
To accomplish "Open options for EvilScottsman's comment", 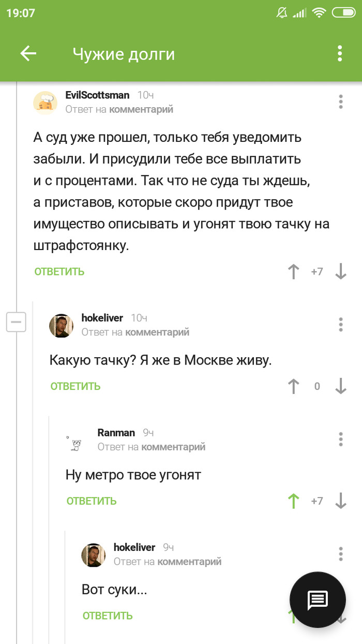I will click(x=341, y=102).
